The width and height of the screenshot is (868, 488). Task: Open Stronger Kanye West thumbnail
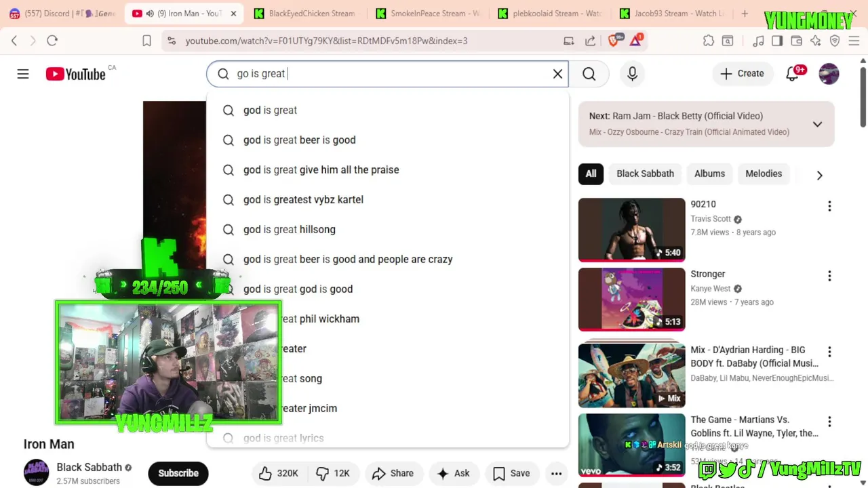(x=631, y=300)
